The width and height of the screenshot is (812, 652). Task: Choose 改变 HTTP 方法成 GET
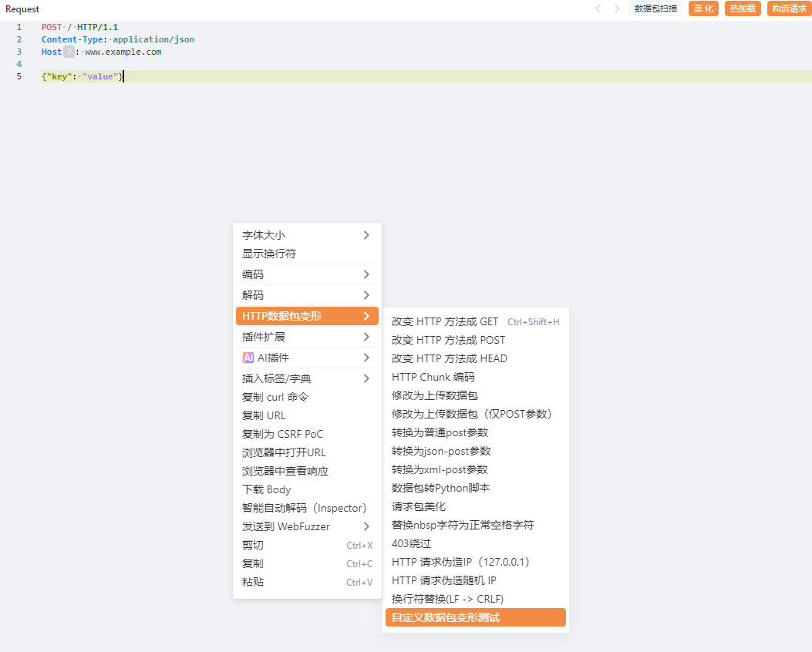click(445, 321)
